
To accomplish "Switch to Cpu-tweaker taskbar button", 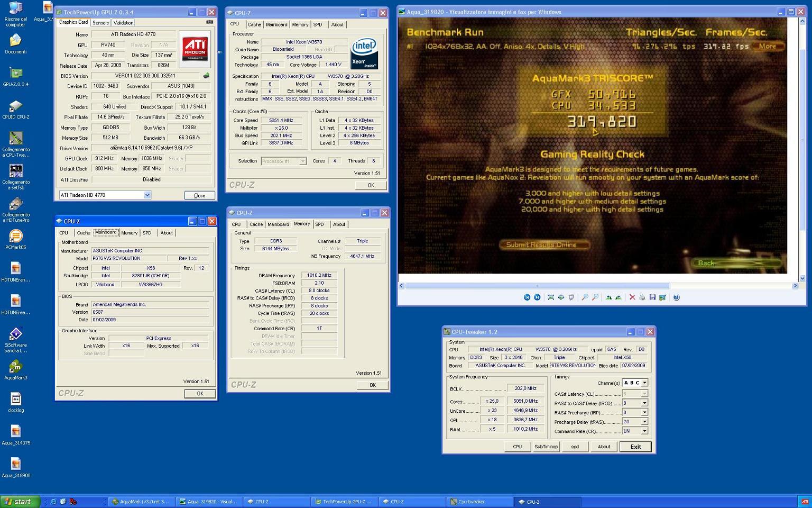I will 481,502.
